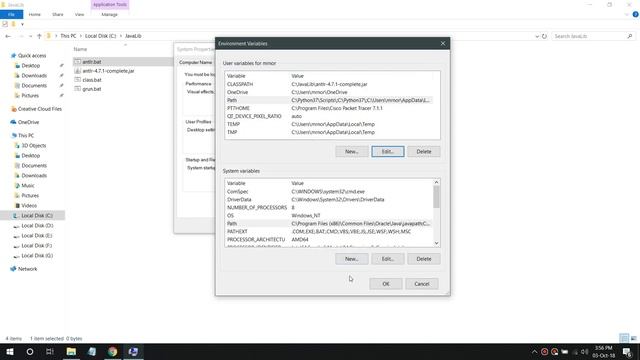Image resolution: width=640 pixels, height=360 pixels.
Task: Click New under system variables
Action: pyautogui.click(x=352, y=259)
